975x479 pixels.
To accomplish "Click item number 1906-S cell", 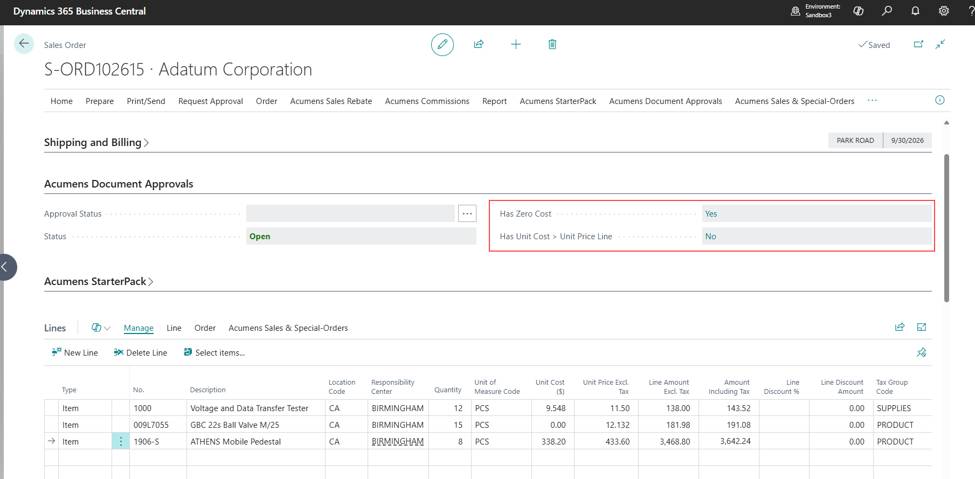I will 158,442.
